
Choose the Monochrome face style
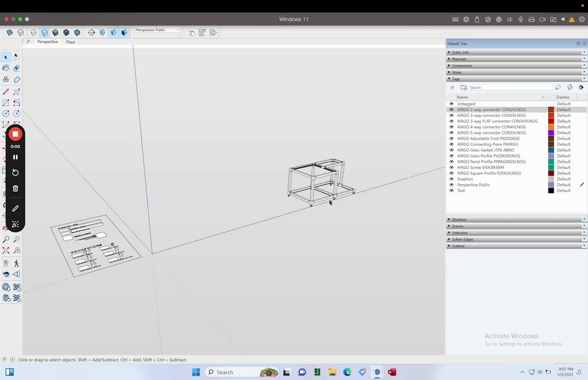tap(77, 33)
